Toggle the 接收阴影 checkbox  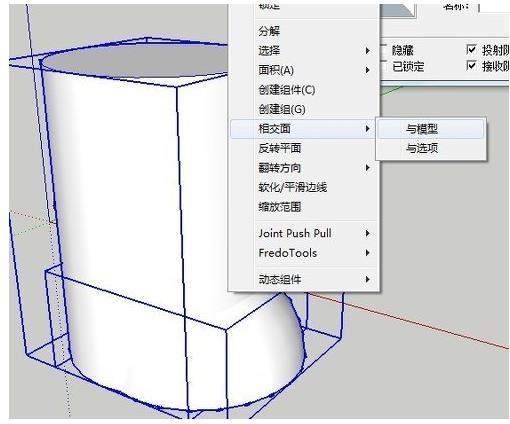[x=471, y=65]
